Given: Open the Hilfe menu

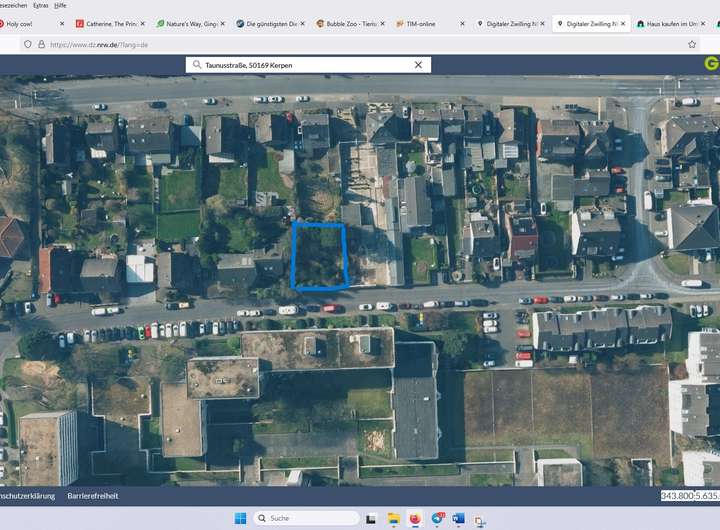Looking at the screenshot, I should [61, 5].
